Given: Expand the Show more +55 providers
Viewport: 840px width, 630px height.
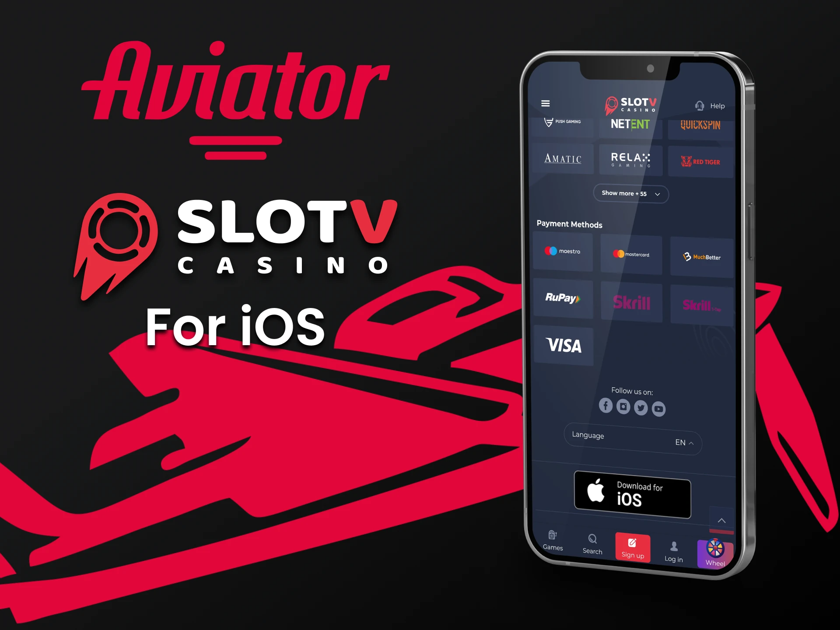Looking at the screenshot, I should click(629, 193).
